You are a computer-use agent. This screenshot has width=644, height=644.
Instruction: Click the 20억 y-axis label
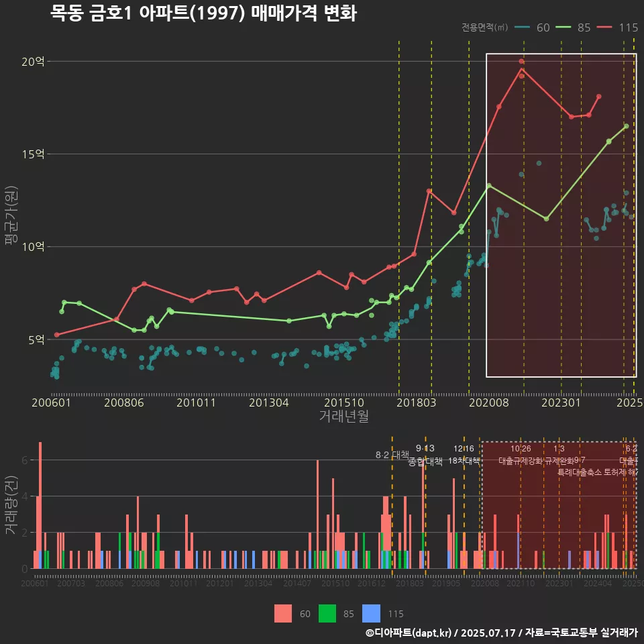tap(33, 62)
